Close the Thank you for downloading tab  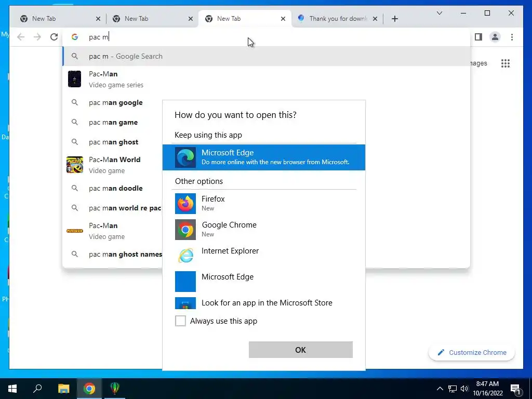(x=375, y=19)
